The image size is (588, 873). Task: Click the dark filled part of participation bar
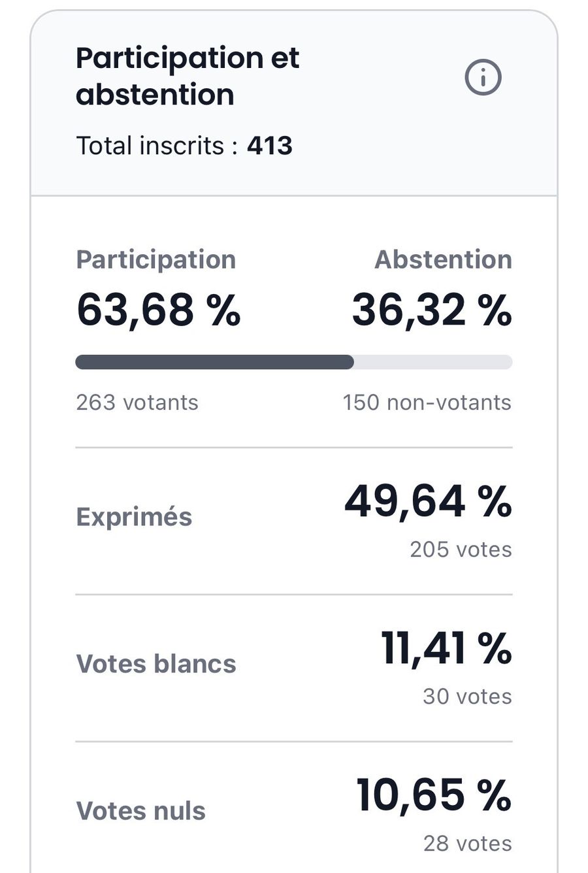[214, 362]
